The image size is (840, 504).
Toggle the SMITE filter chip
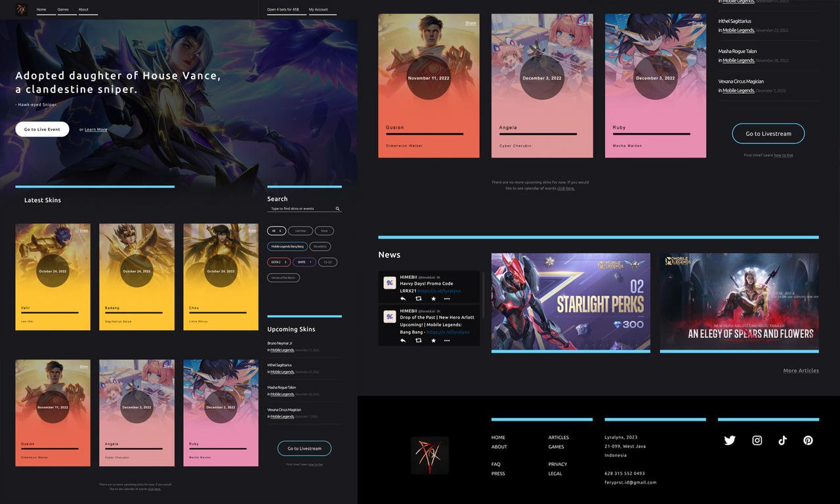(304, 262)
